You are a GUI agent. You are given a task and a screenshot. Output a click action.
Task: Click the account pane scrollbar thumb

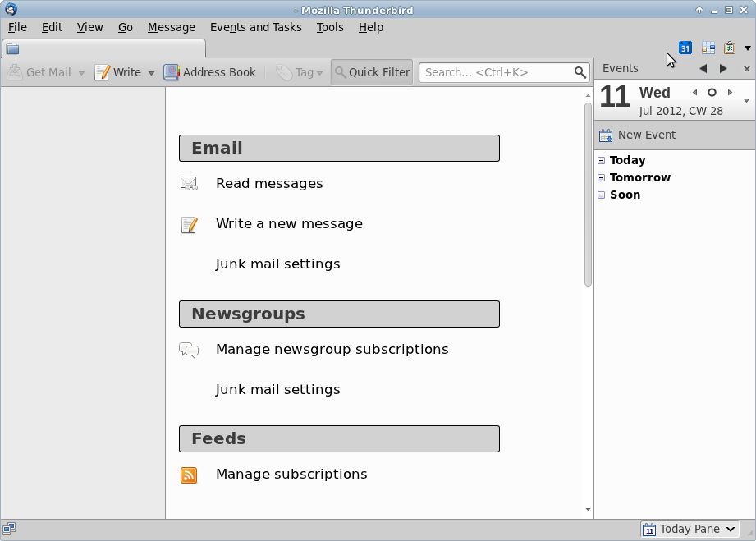coord(588,194)
